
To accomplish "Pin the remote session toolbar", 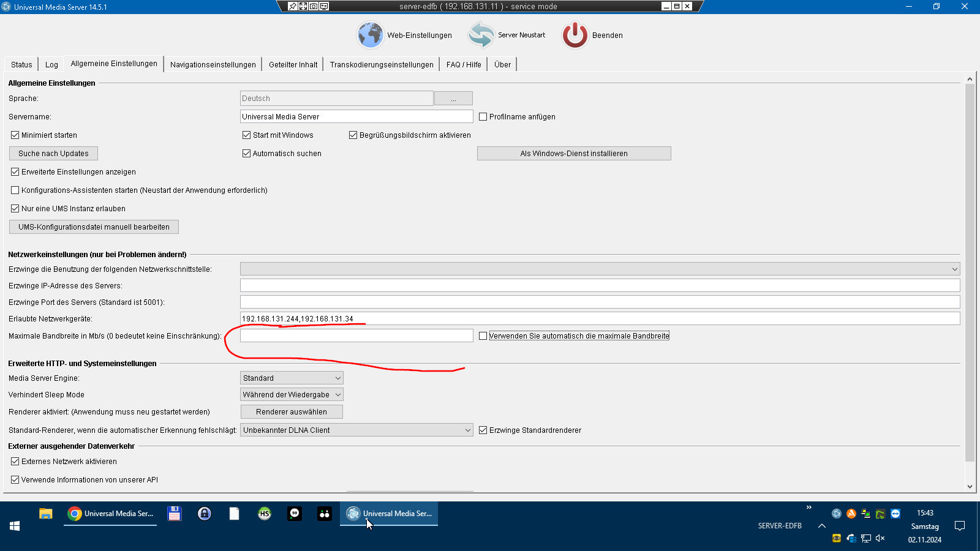I will point(293,6).
